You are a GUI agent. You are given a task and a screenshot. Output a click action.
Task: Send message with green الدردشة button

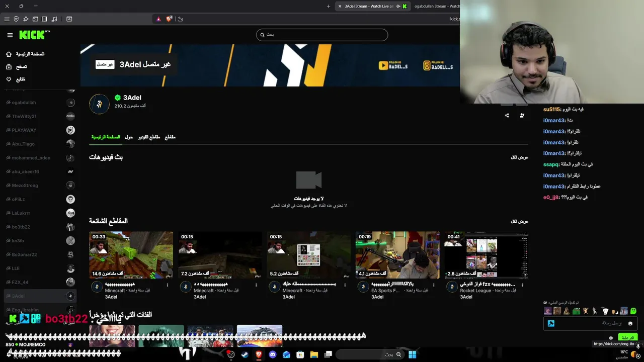(x=628, y=337)
